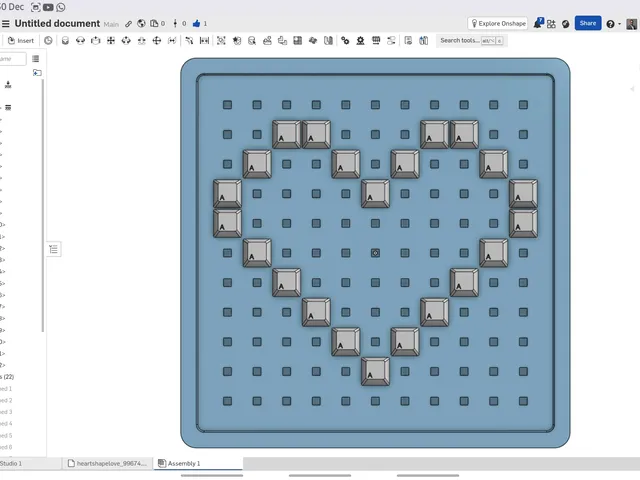The width and height of the screenshot is (640, 480).
Task: Open the App Store grid icon
Action: 551,24
